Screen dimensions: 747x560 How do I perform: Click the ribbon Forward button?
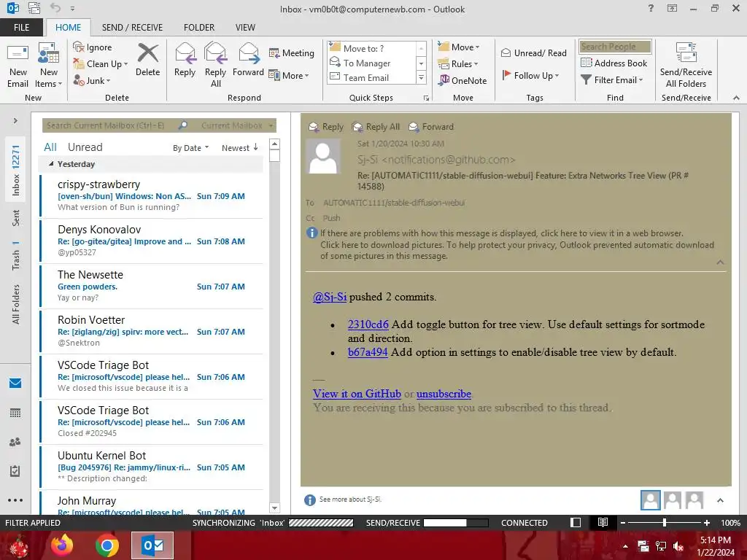coord(248,60)
